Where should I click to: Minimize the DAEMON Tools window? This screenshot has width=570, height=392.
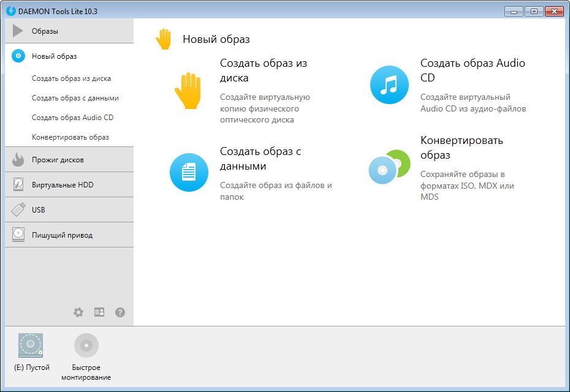(514, 11)
